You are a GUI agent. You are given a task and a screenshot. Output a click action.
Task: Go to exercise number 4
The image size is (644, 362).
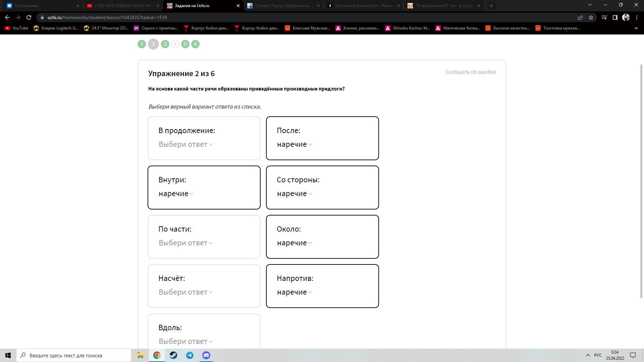(x=175, y=44)
